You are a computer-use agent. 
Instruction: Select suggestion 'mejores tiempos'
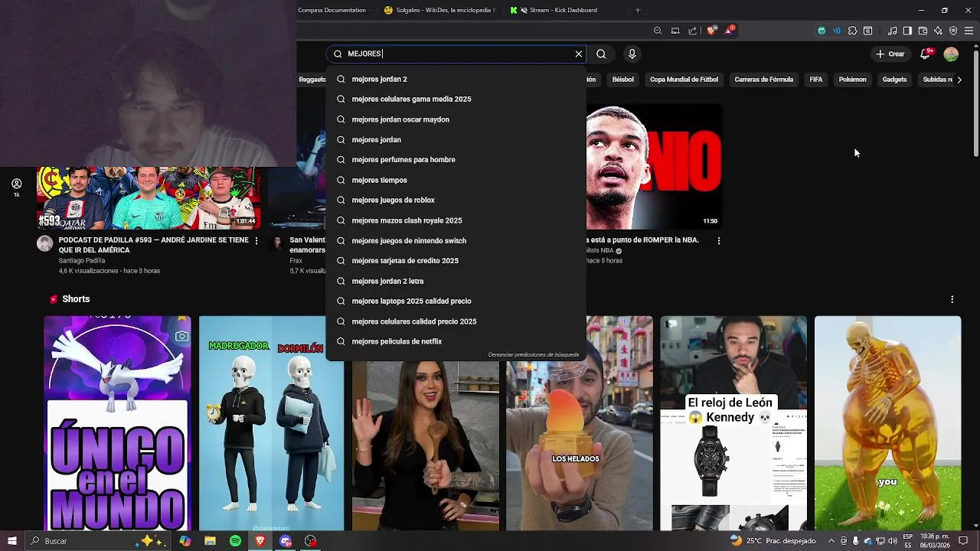click(x=456, y=180)
